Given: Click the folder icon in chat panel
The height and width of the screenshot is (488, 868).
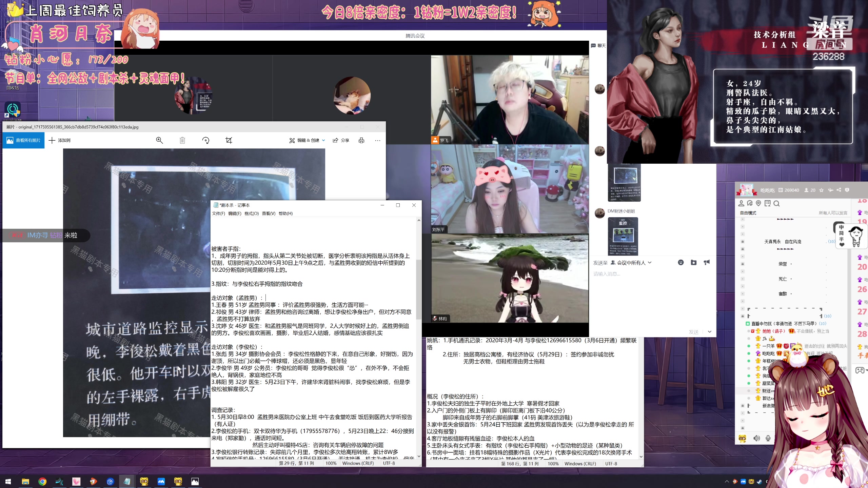Looking at the screenshot, I should pos(694,262).
